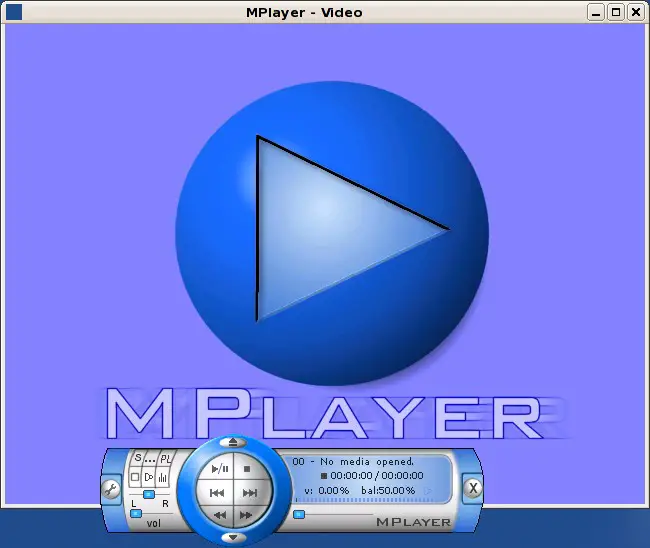650x548 pixels.
Task: Open the equalizer bars icon
Action: point(163,478)
